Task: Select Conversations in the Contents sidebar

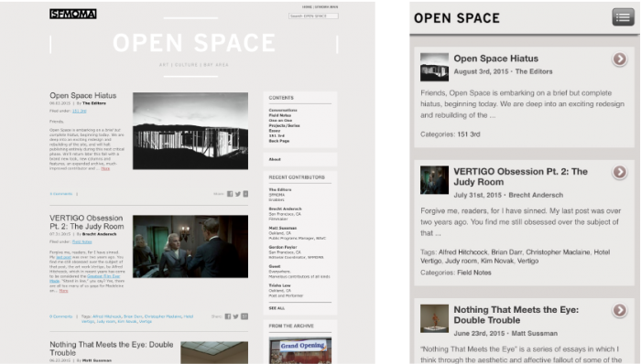Action: click(x=283, y=110)
